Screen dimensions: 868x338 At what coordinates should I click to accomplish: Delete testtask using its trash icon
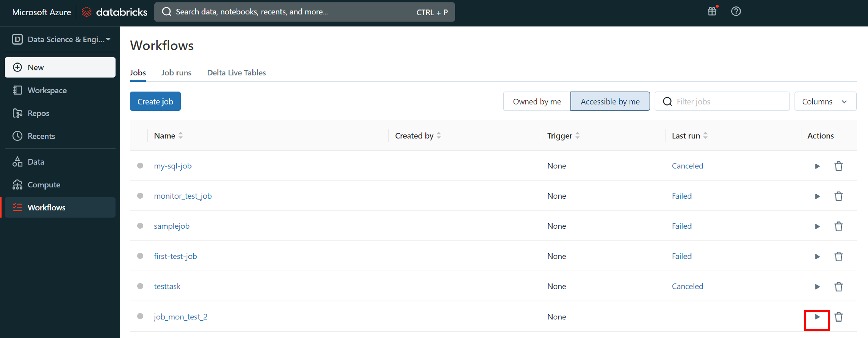838,286
